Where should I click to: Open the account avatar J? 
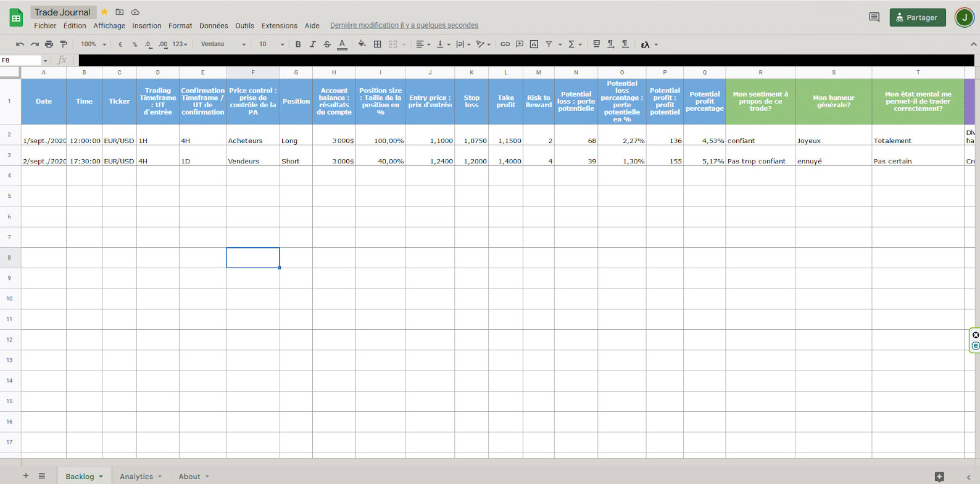[x=964, y=17]
